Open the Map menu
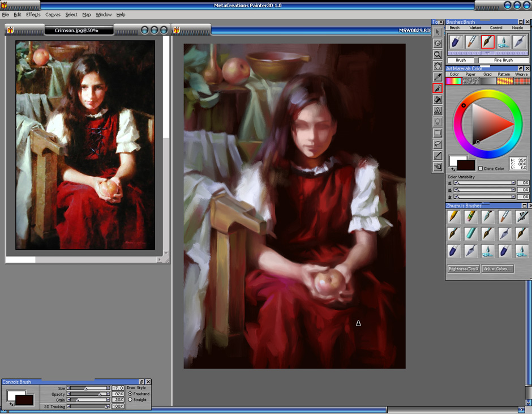Image resolution: width=532 pixels, height=414 pixels. pos(87,15)
